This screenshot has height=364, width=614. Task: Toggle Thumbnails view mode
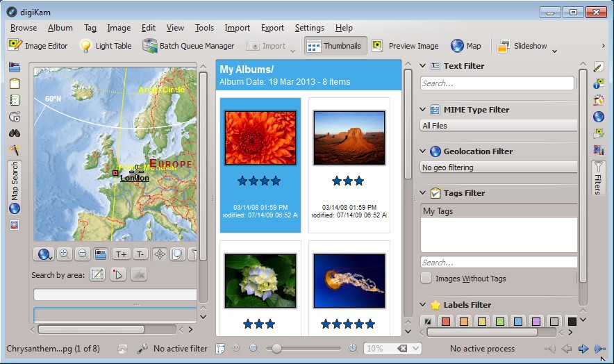click(x=335, y=46)
